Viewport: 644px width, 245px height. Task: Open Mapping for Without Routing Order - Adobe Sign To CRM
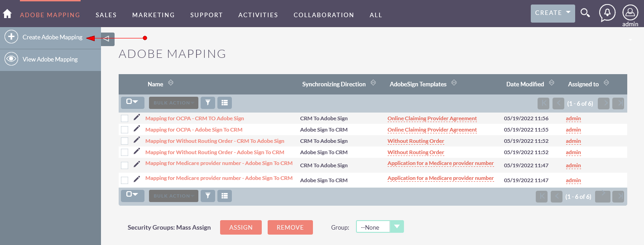(215, 152)
